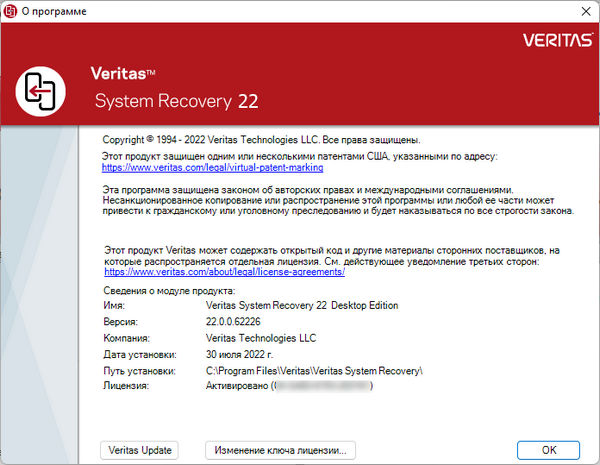Click the copyright 1994 - 2022 line
This screenshot has width=600, height=465.
[262, 140]
